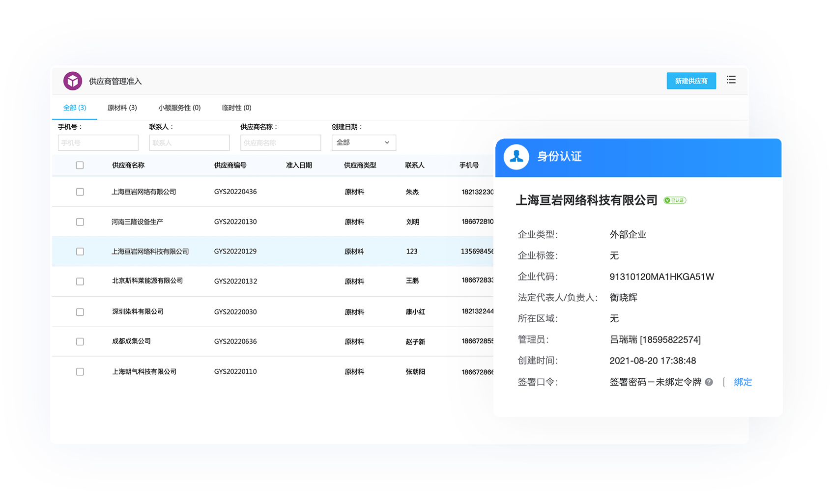
Task: Check the box for 上海亘岩网络有限公司
Action: (x=80, y=192)
